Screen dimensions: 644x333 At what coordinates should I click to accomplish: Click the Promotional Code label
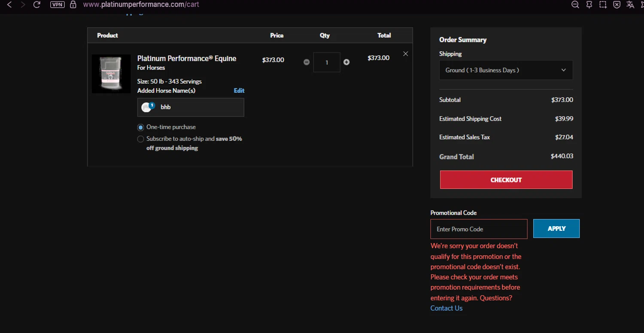tap(453, 213)
